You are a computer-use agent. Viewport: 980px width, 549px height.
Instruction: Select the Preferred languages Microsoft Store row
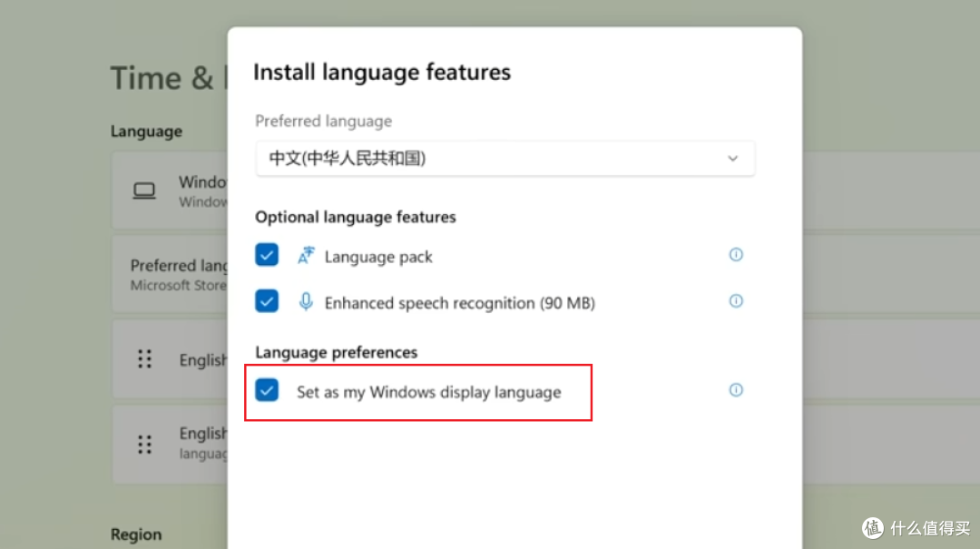point(170,274)
